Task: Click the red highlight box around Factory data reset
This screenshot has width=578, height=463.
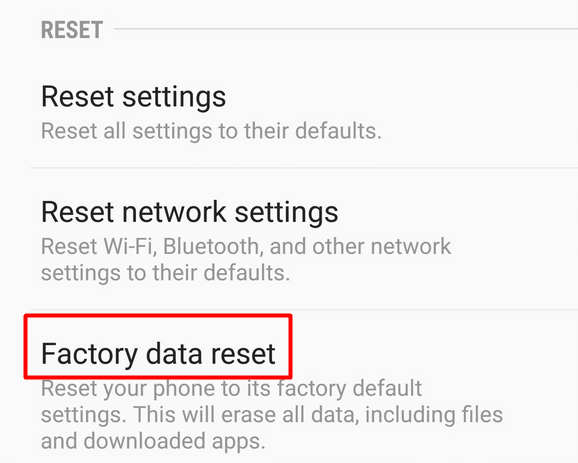Action: 158,347
